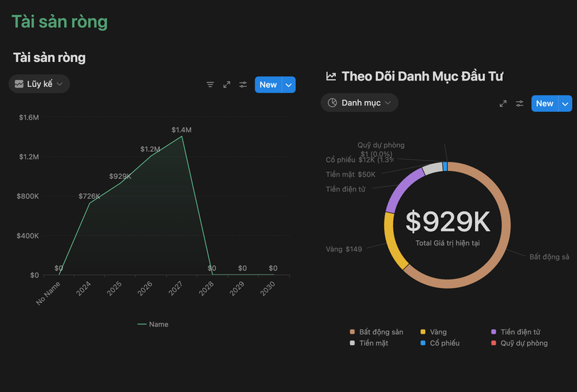This screenshot has width=577, height=392.
Task: Open the Theo Dõi Danh Mục Đầu Tư heading
Action: (x=422, y=76)
